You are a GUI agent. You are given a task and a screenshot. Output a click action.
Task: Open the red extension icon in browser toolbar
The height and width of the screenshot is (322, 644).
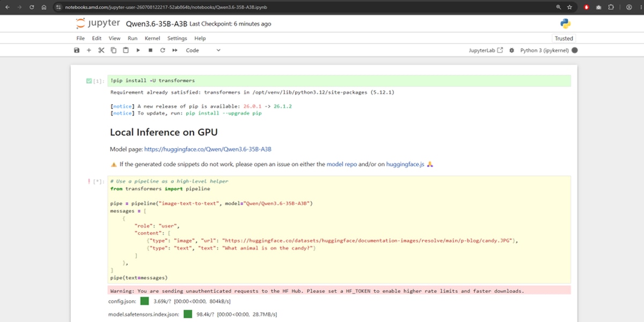587,7
